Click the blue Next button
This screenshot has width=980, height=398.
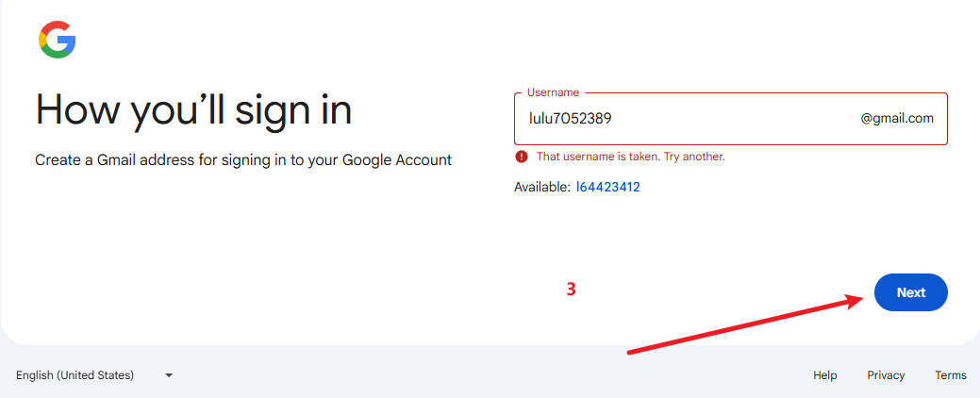pos(910,292)
